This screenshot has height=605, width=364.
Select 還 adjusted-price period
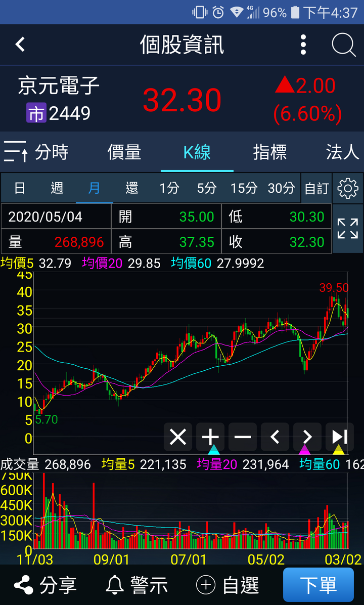[131, 188]
